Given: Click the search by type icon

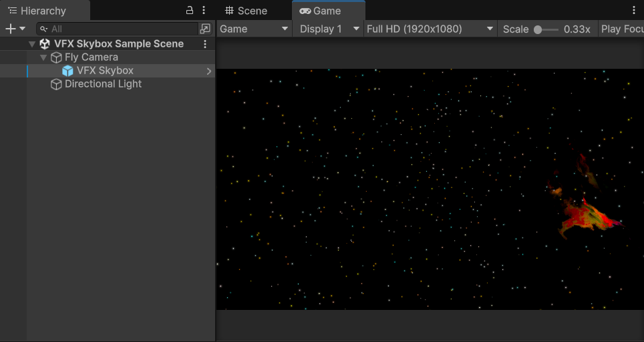Looking at the screenshot, I should (205, 29).
